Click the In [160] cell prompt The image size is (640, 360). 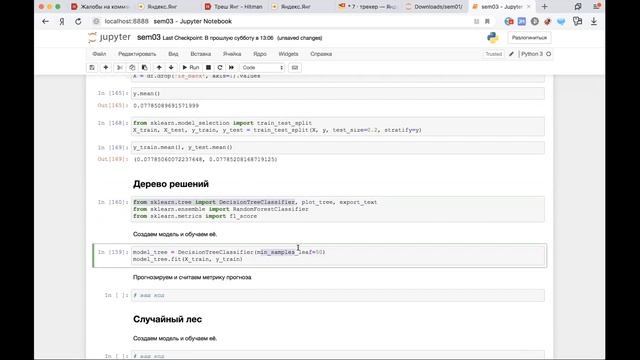113,202
